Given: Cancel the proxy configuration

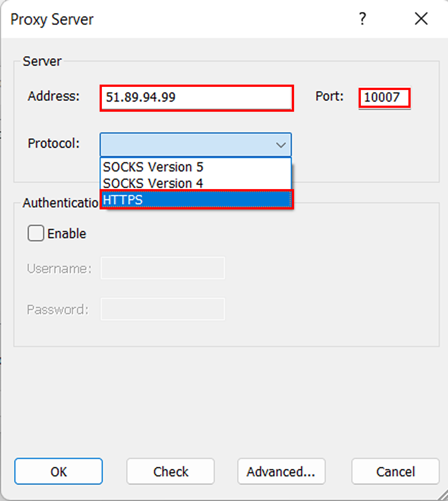Looking at the screenshot, I should coord(395,472).
